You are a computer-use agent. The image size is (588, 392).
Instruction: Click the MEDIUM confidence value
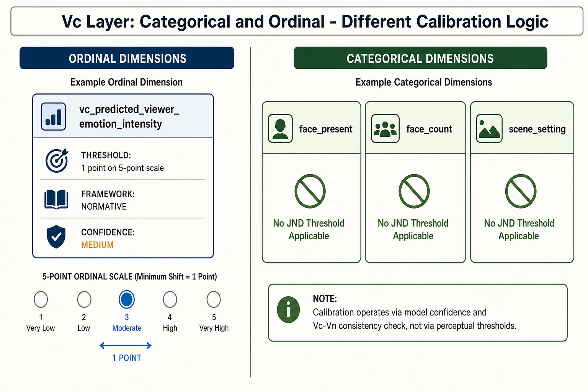[97, 245]
